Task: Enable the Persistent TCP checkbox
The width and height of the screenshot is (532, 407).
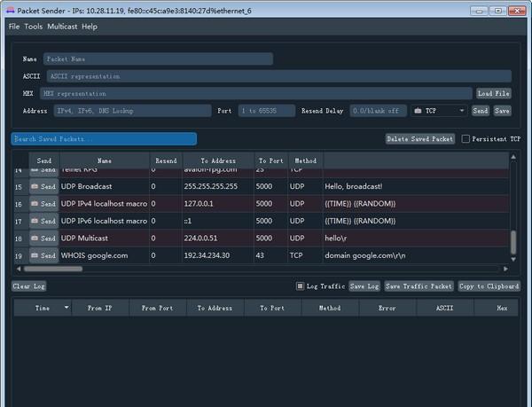Action: 465,138
